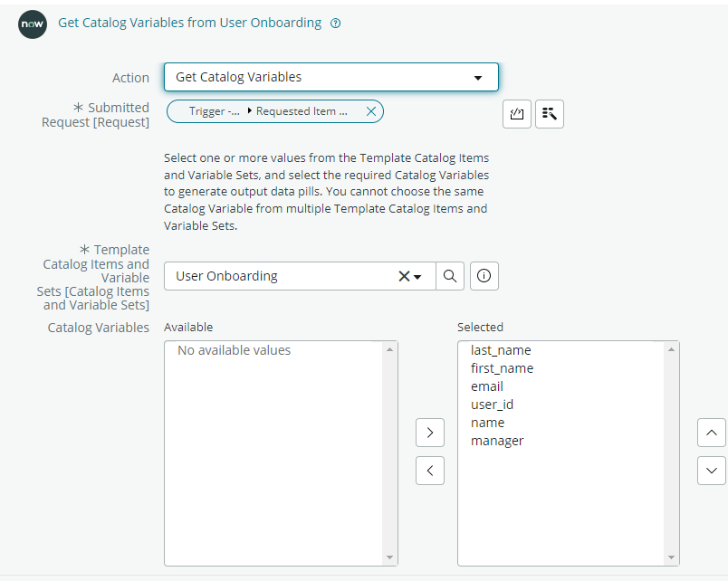Toggle scripting for Submitted Request field
This screenshot has height=581, width=728.
[x=517, y=114]
